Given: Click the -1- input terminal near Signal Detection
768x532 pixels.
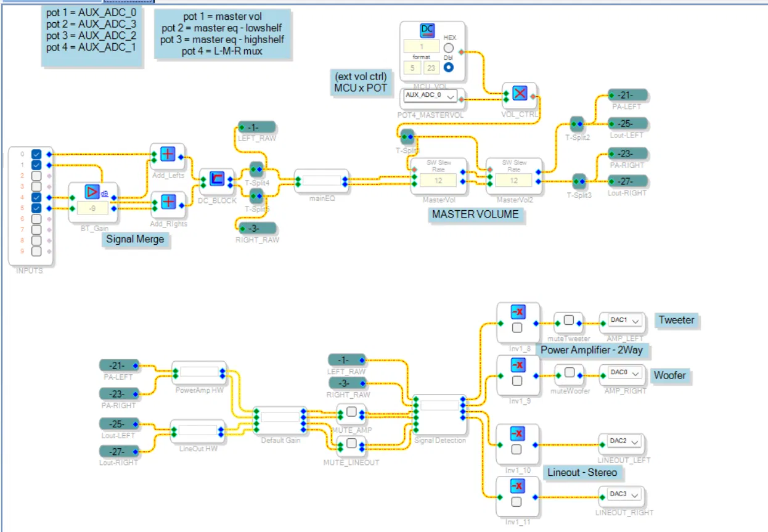Looking at the screenshot, I should point(347,360).
